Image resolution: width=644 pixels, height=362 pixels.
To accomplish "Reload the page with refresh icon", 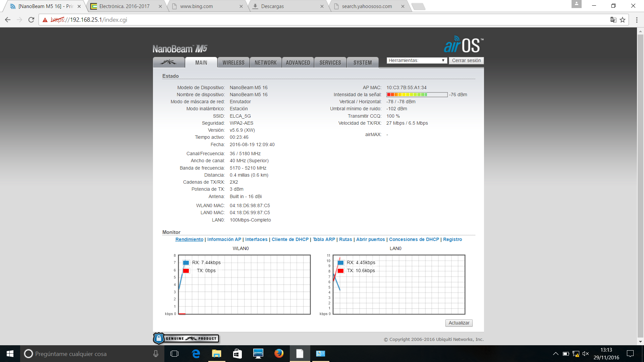I will (31, 20).
